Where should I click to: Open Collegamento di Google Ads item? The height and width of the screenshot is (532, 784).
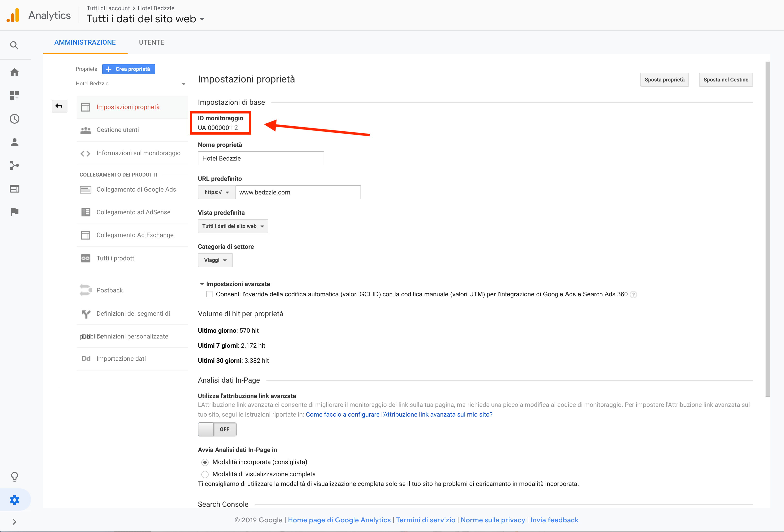(132, 190)
